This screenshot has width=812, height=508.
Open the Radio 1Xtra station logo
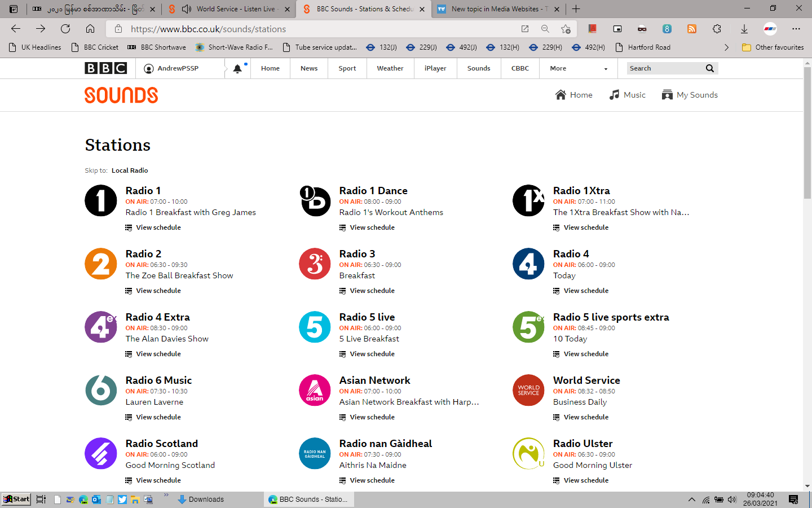click(x=528, y=201)
